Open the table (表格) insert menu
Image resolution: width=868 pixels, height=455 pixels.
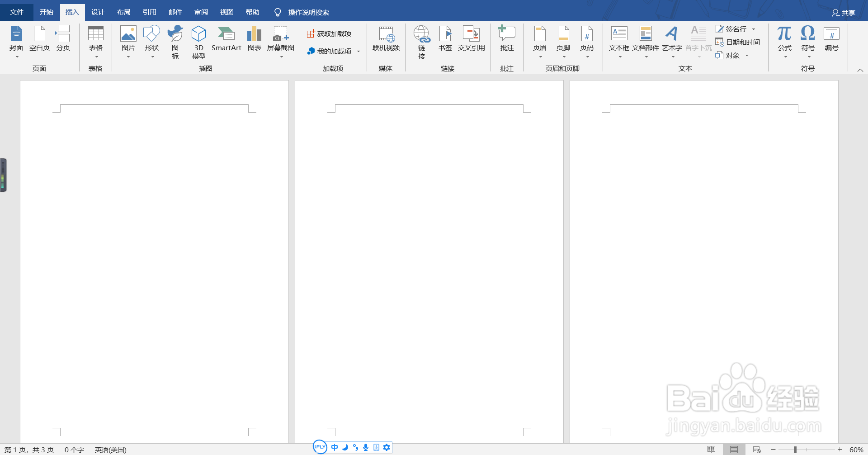(95, 42)
